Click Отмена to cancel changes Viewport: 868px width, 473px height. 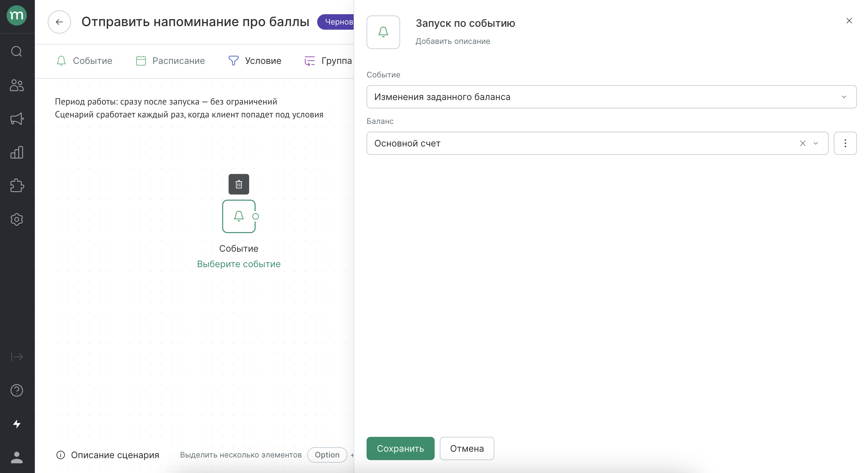coord(467,448)
